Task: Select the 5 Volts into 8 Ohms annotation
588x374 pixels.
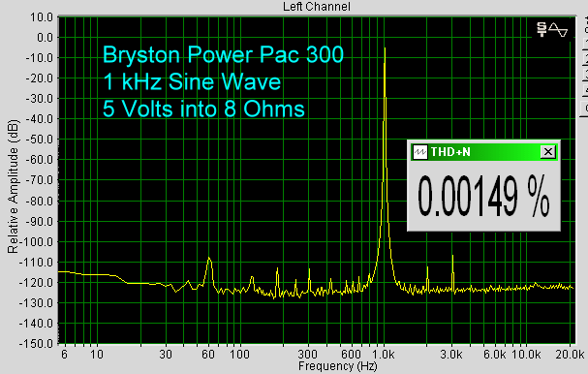Action: 203,109
